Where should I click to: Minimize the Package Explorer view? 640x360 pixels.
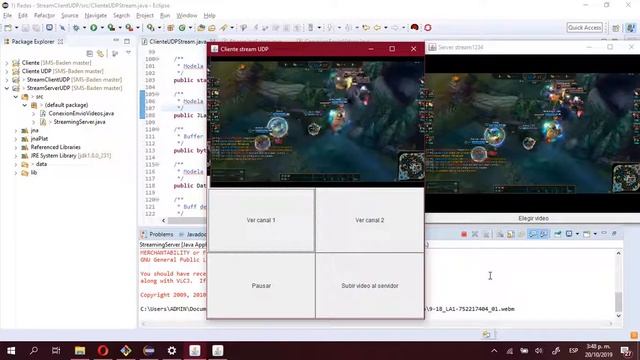pos(116,41)
